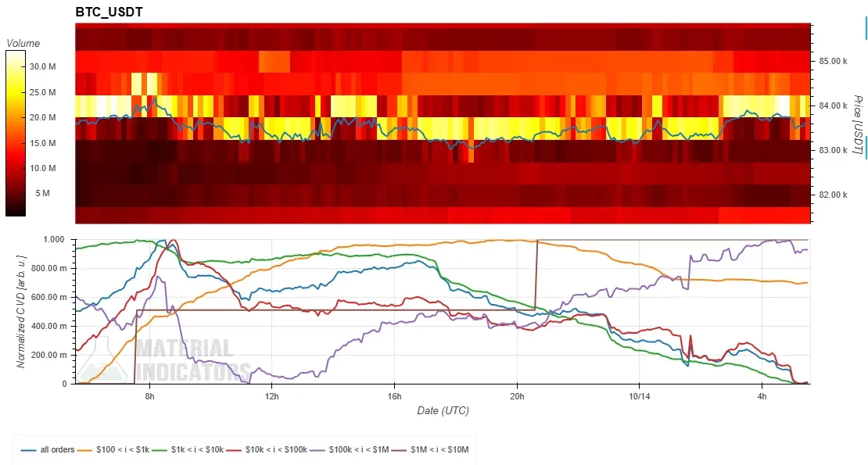Click the '20h' time axis tick
Viewport: 868px width, 465px height.
[x=517, y=396]
